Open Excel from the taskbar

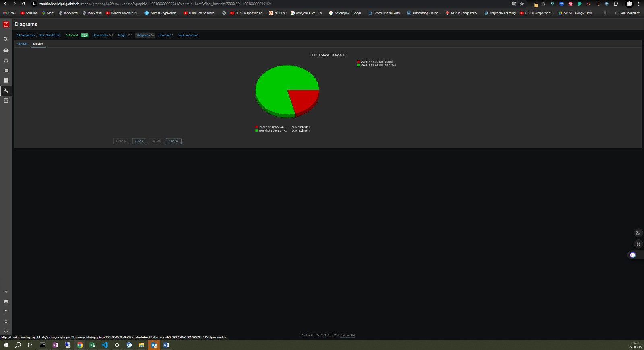(92, 345)
